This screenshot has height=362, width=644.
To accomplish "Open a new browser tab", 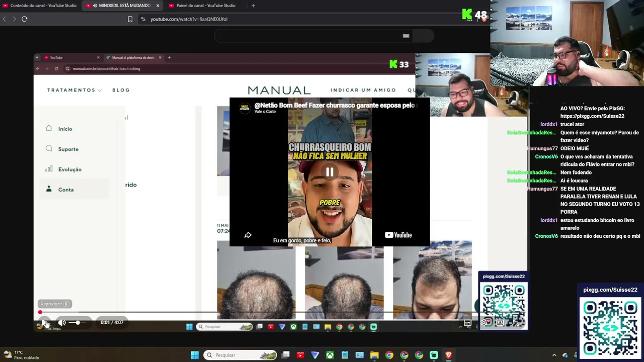I will (x=253, y=6).
